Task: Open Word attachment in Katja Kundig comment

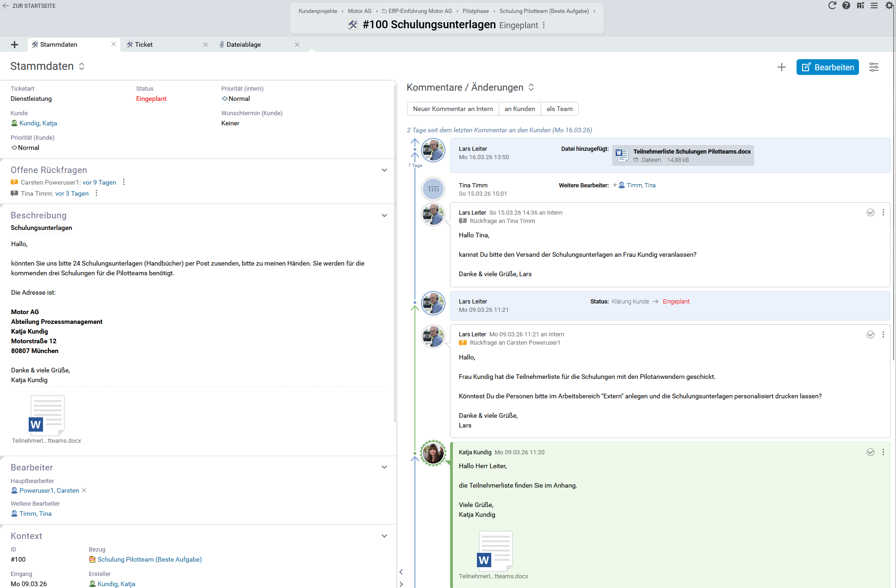Action: pyautogui.click(x=495, y=551)
